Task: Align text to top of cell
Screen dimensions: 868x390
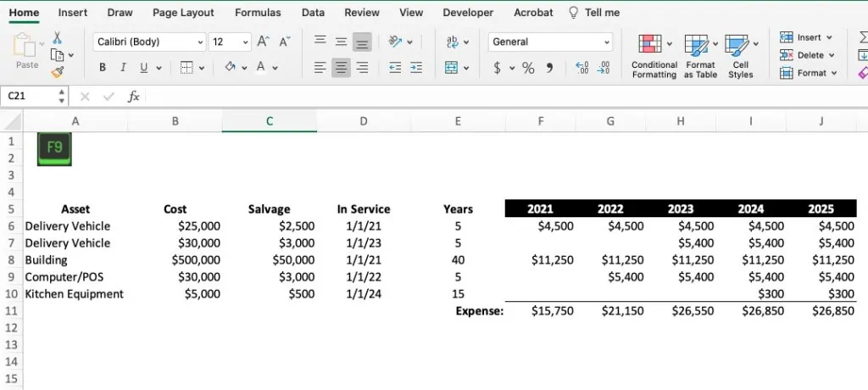Action: (320, 41)
